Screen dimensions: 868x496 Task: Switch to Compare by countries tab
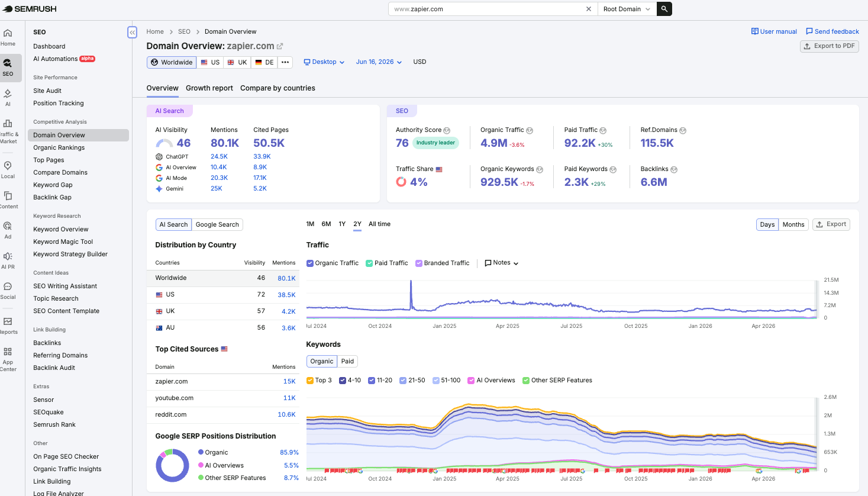point(277,88)
